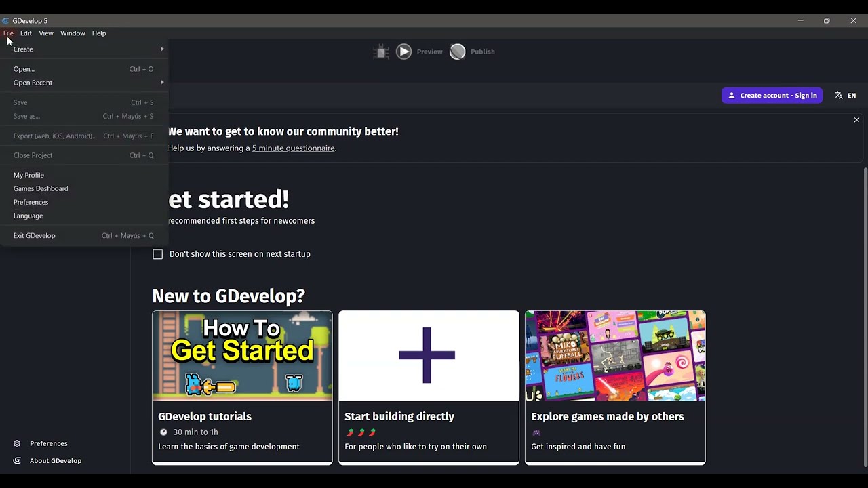Click the vertical scrollbar on the right
The height and width of the screenshot is (488, 868).
point(865,317)
